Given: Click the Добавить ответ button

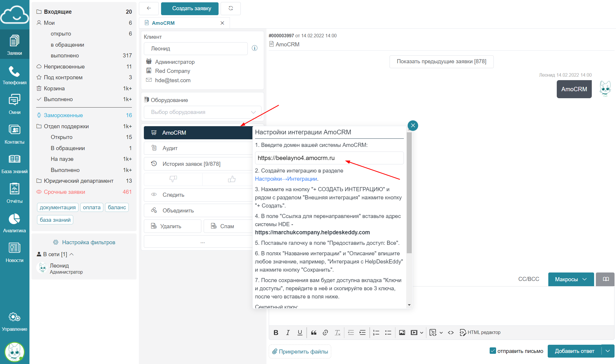Looking at the screenshot, I should pos(574,351).
